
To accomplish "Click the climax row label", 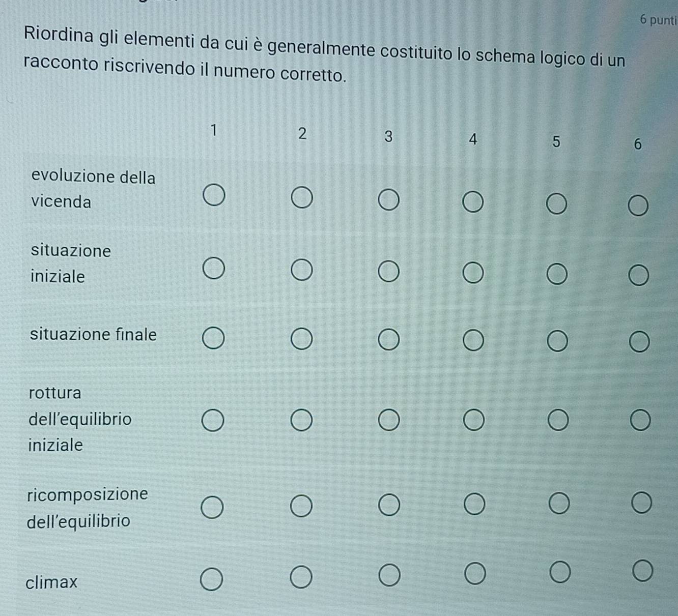I will [51, 582].
